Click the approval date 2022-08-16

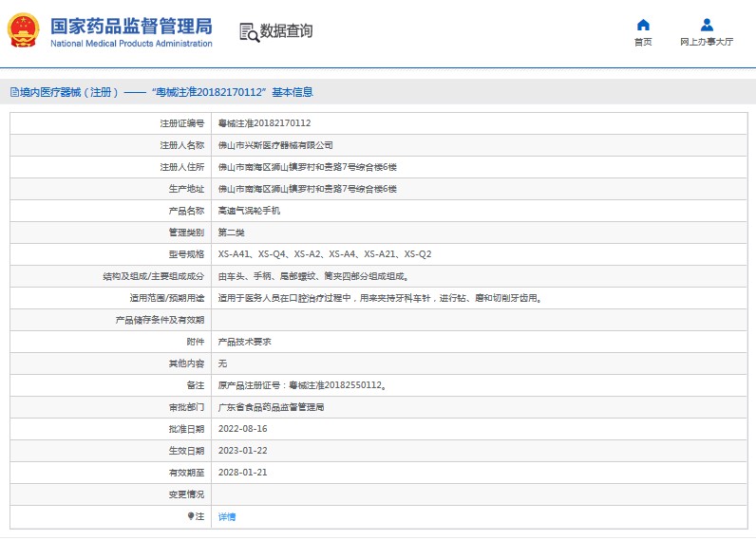pos(242,429)
